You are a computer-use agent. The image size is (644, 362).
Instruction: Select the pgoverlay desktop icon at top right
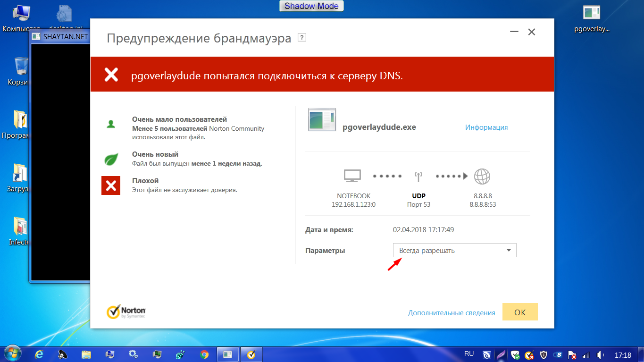click(592, 18)
